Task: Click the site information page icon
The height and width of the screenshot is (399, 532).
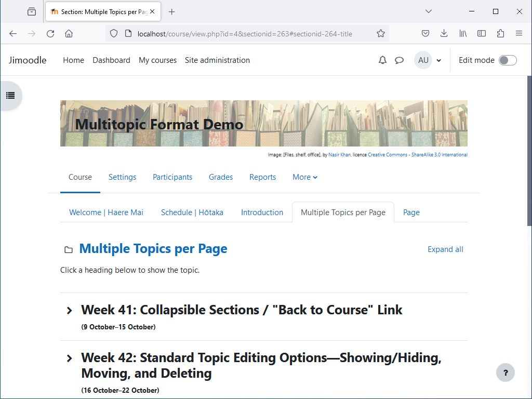Action: [128, 34]
